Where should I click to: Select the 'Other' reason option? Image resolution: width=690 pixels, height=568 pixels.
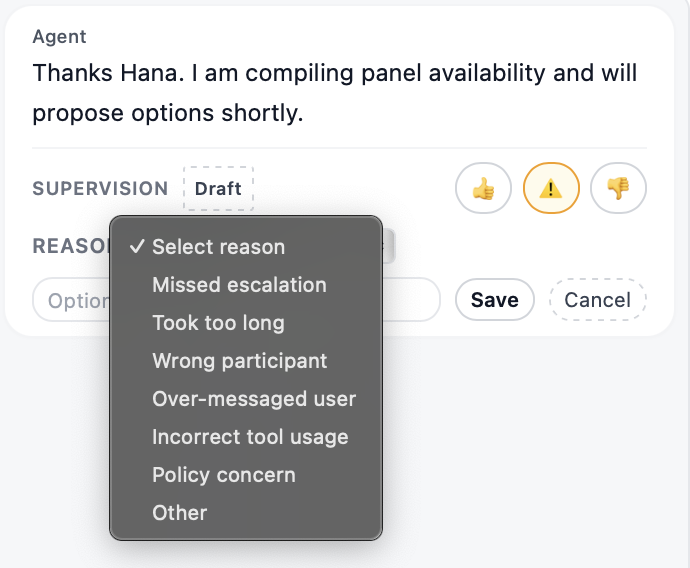click(x=179, y=513)
